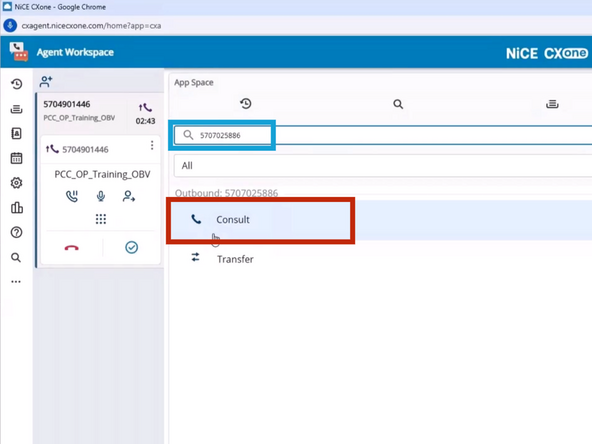The image size is (592, 444).
Task: Click the search field containing 5707025886
Action: [383, 135]
